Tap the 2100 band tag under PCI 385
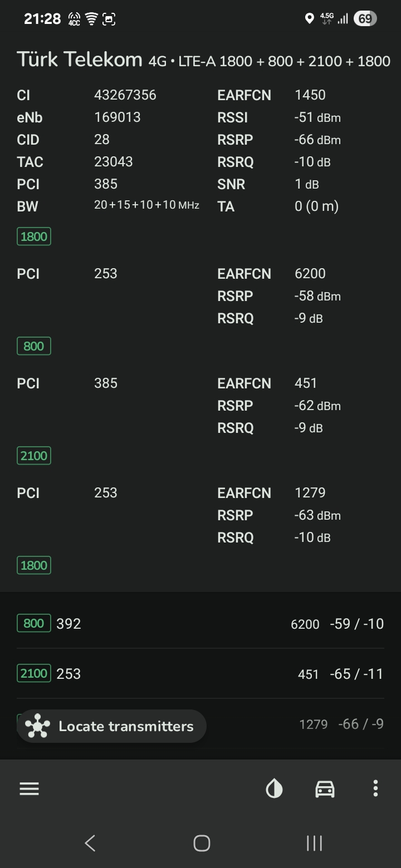This screenshot has height=868, width=401. pos(34,456)
